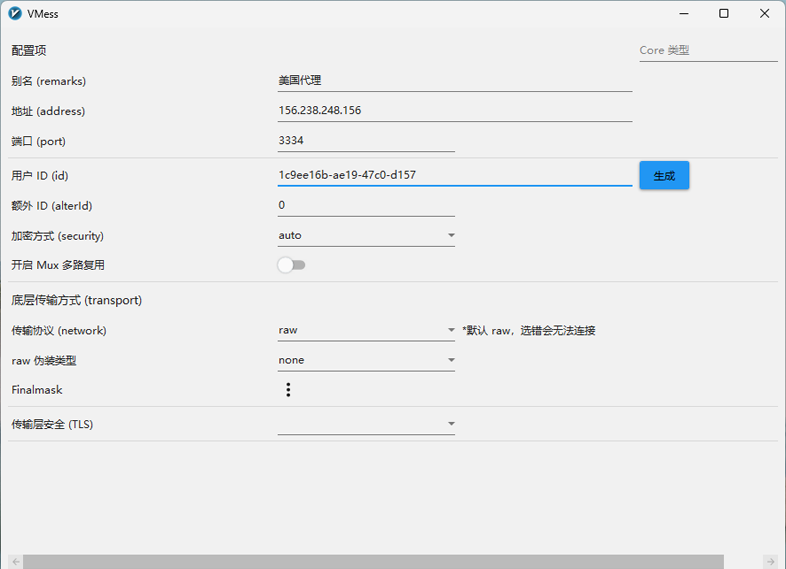This screenshot has height=569, width=786.
Task: Click the 配置项 section heading
Action: point(29,51)
